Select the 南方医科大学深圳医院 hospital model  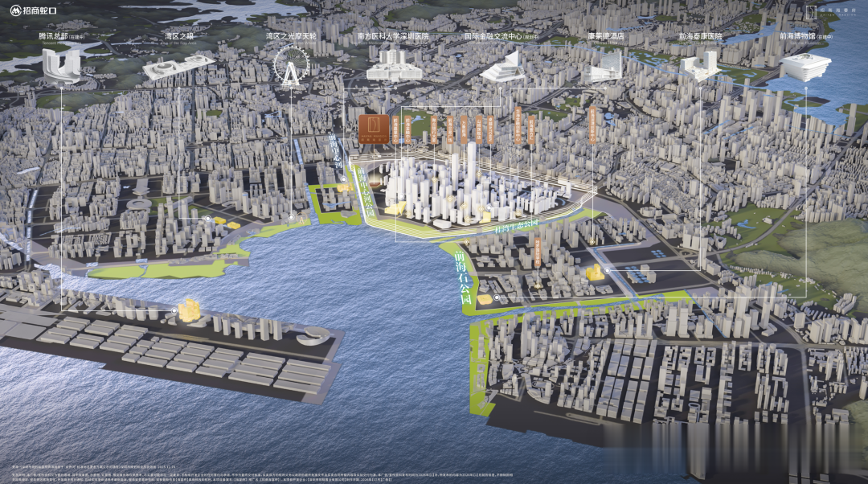pyautogui.click(x=394, y=66)
